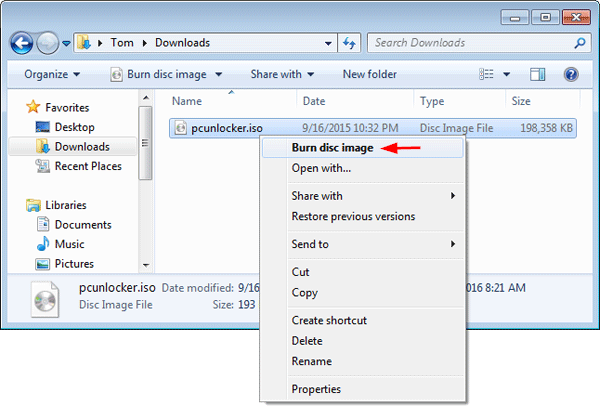Select Open with... in context menu
This screenshot has width=600, height=406.
320,168
